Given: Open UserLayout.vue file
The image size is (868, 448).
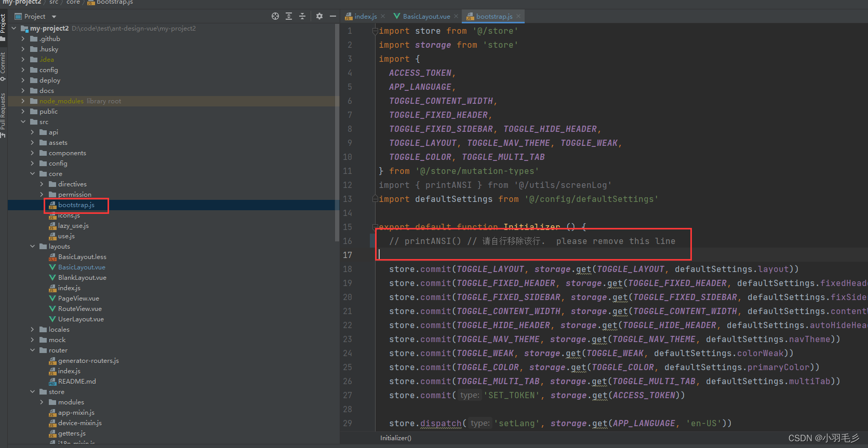Looking at the screenshot, I should pos(81,319).
